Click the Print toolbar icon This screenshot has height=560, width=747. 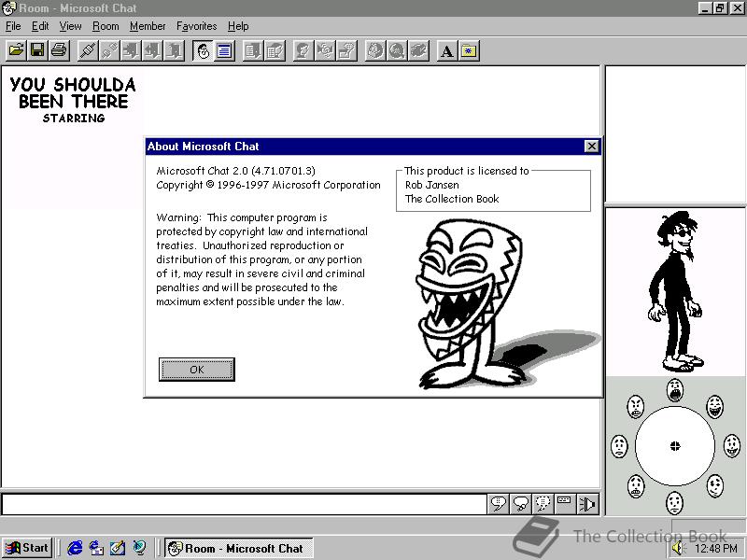tap(59, 50)
